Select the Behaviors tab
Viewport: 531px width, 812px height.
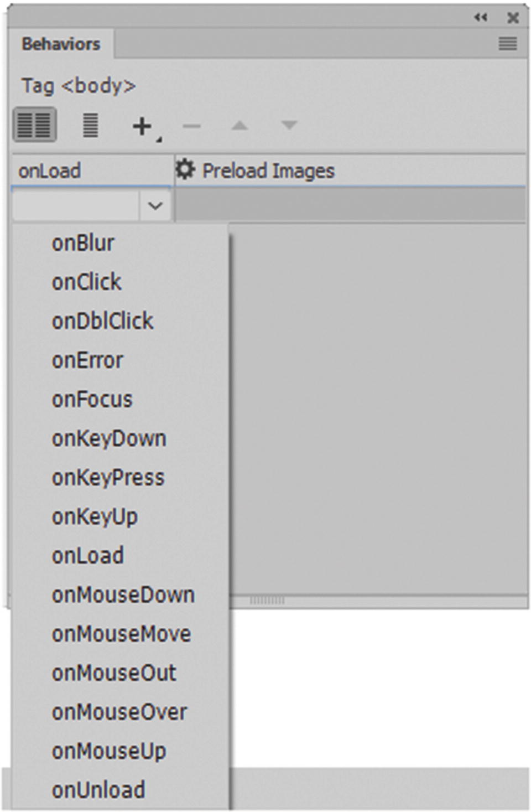tap(61, 44)
